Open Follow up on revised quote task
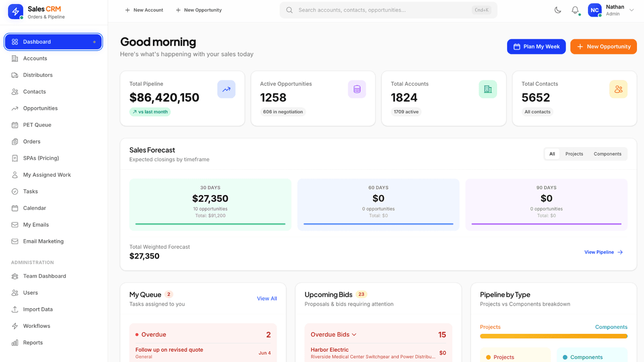Viewport: 644px width, 362px height. point(203,352)
